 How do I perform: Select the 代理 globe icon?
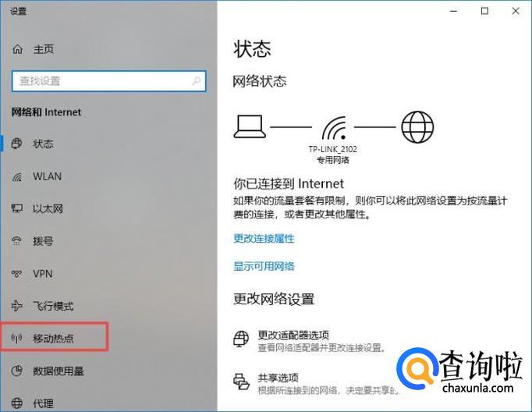coord(16,403)
